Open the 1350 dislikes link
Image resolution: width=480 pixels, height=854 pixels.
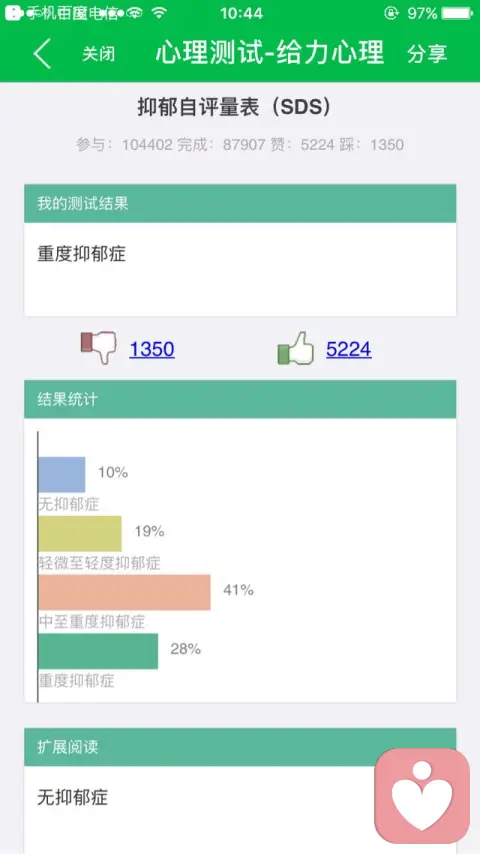pyautogui.click(x=152, y=349)
